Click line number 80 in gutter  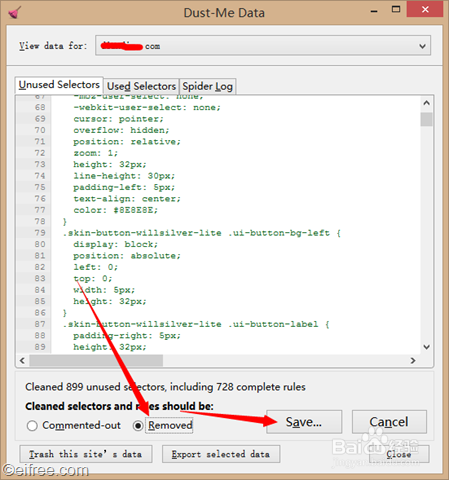(x=40, y=244)
